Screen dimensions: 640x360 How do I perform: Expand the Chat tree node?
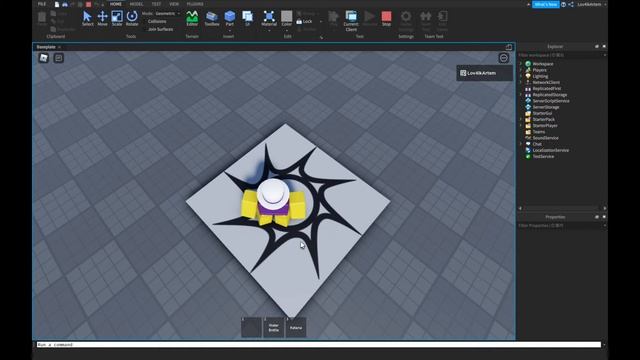[521, 144]
